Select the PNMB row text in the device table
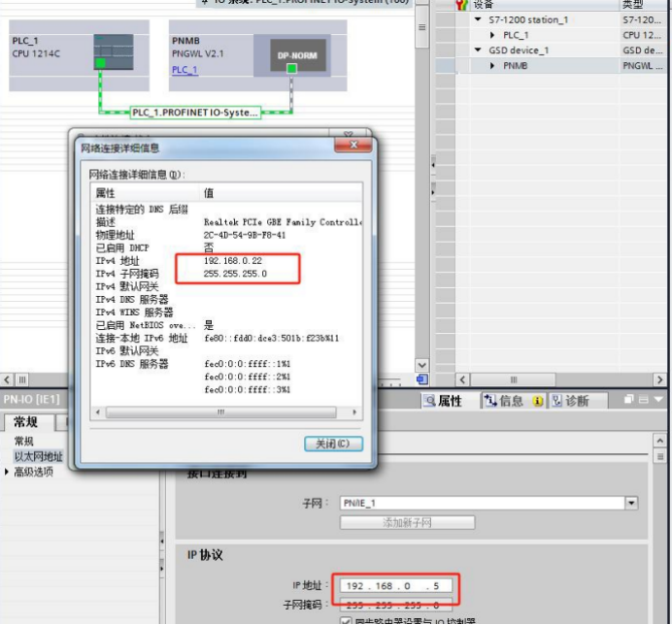The width and height of the screenshot is (672, 625). (x=515, y=66)
